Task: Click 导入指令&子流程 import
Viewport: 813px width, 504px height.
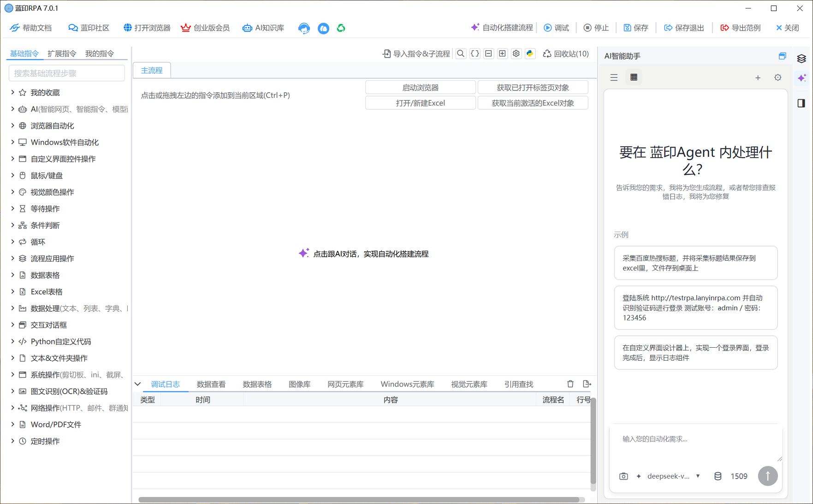Action: [x=416, y=54]
